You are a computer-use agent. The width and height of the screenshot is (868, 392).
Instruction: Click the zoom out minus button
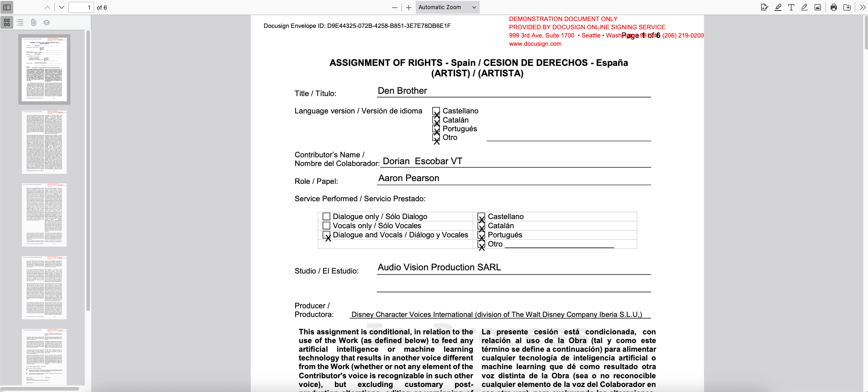[395, 7]
